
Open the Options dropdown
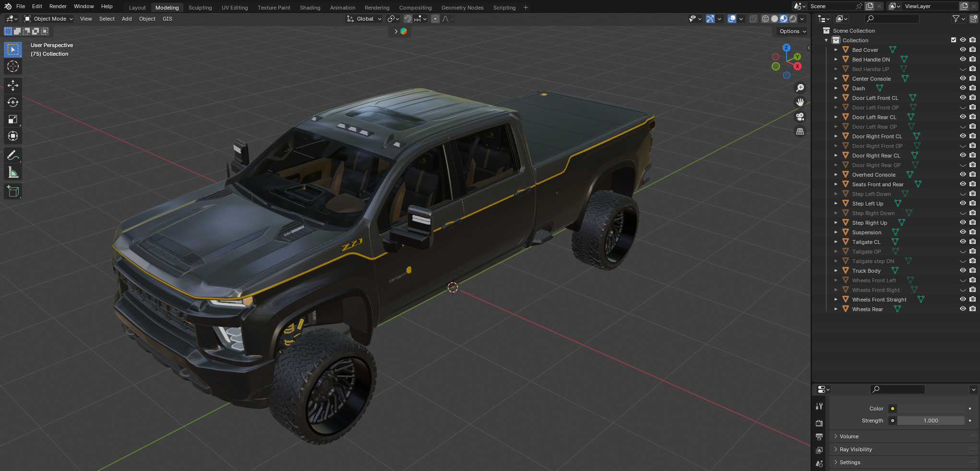(792, 31)
